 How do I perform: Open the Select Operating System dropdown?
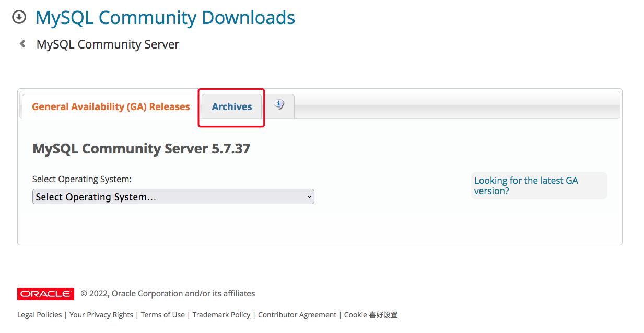click(173, 197)
